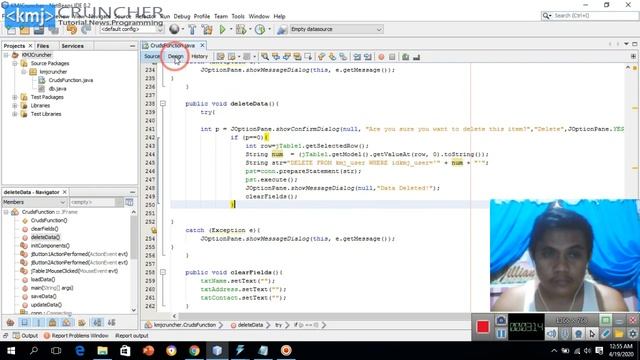Select initComponents() in the Navigator
Viewport: 640px width, 360px height.
click(50, 246)
